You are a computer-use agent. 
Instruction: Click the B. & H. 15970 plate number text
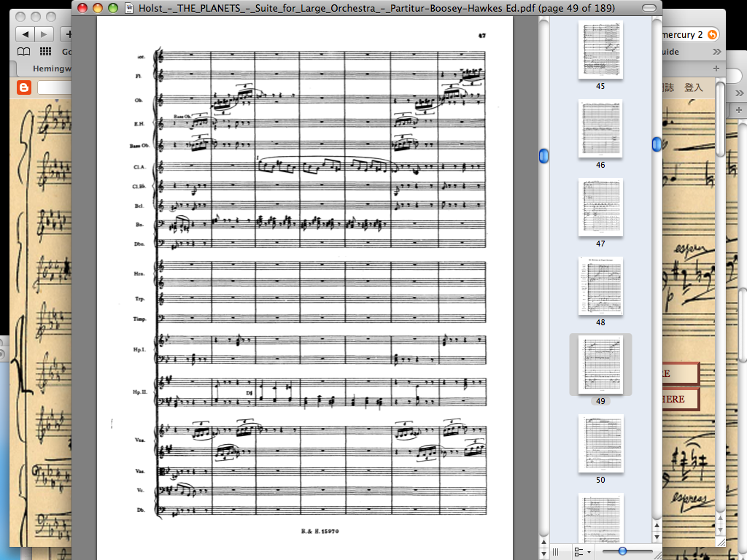320,531
